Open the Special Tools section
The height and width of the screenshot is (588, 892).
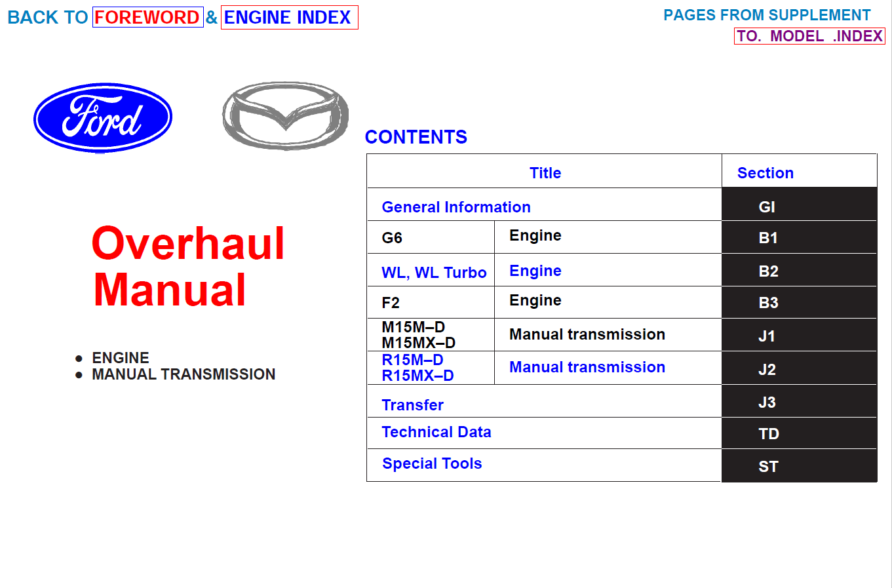432,463
